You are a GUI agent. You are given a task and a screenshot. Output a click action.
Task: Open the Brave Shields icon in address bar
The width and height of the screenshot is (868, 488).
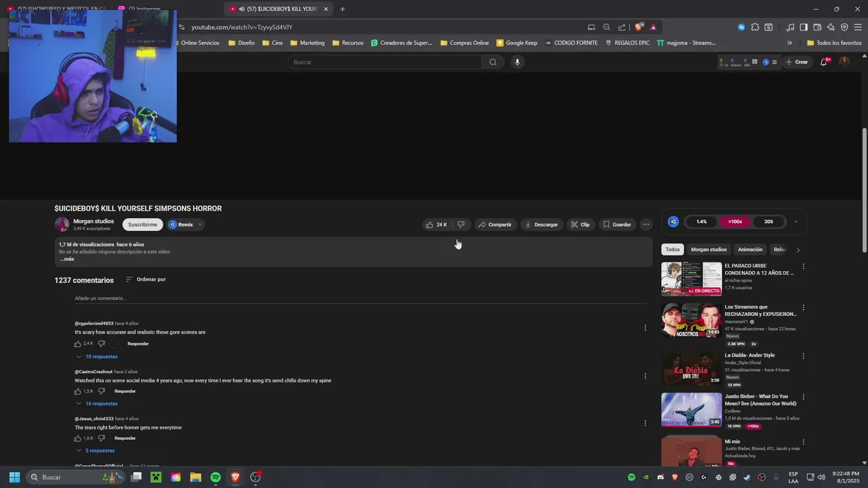coord(638,27)
